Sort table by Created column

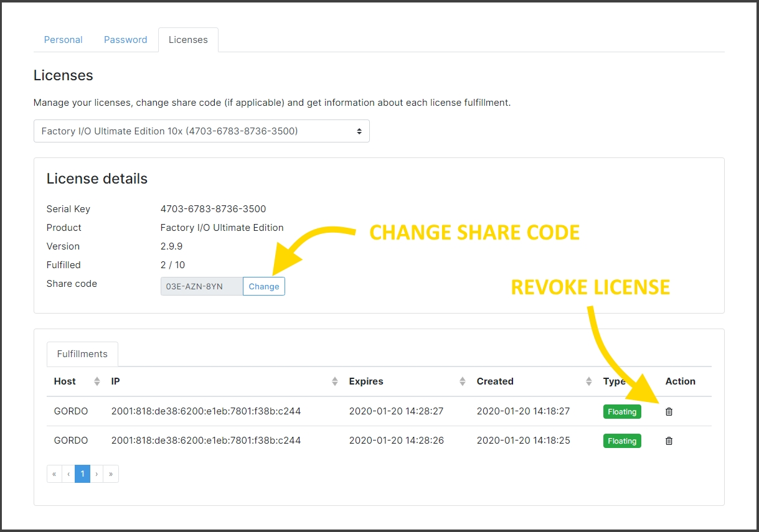click(589, 381)
